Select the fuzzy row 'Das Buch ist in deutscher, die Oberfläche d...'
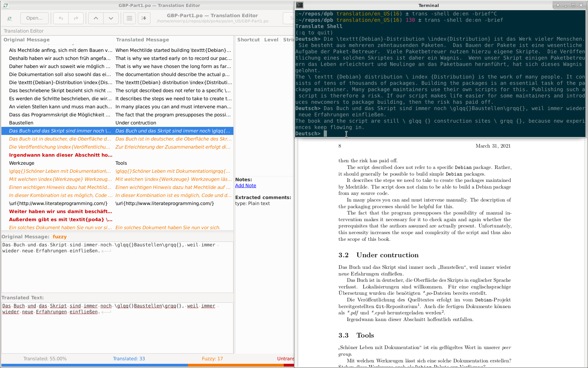 click(117, 139)
